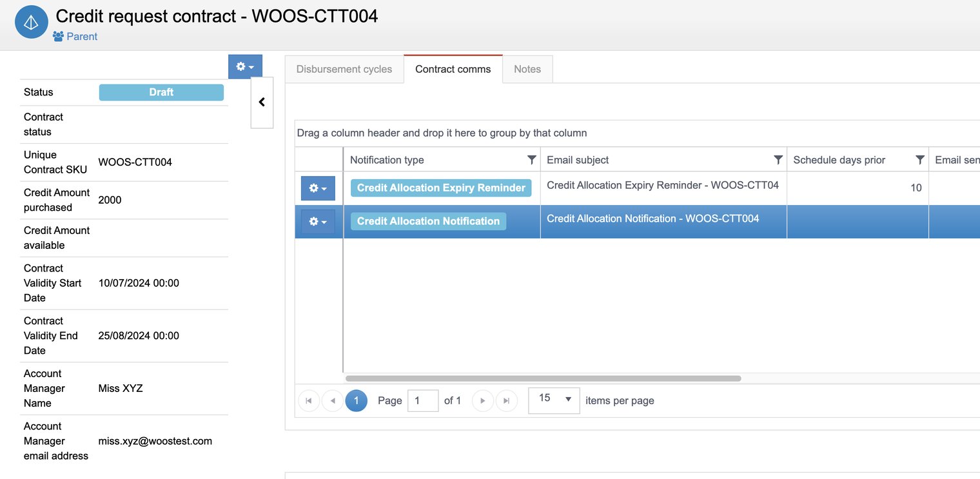Image resolution: width=980 pixels, height=479 pixels.
Task: Select page 1 in the pager
Action: coord(356,400)
